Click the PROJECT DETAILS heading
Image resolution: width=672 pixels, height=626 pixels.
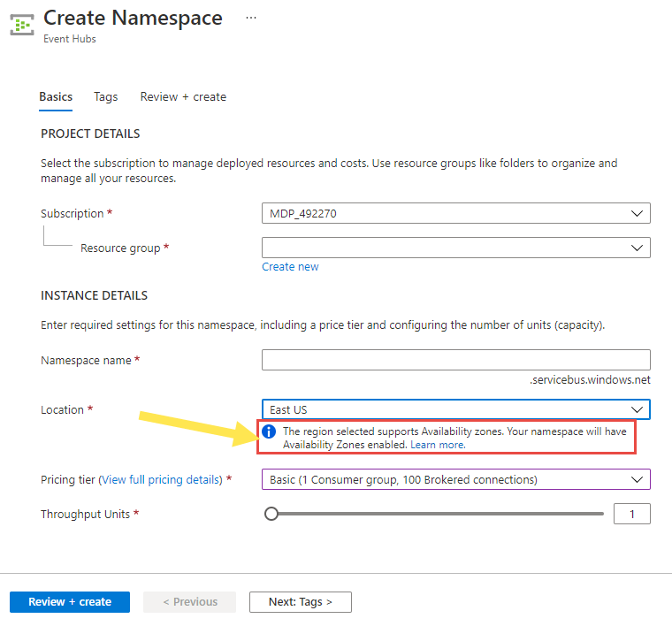pyautogui.click(x=90, y=134)
